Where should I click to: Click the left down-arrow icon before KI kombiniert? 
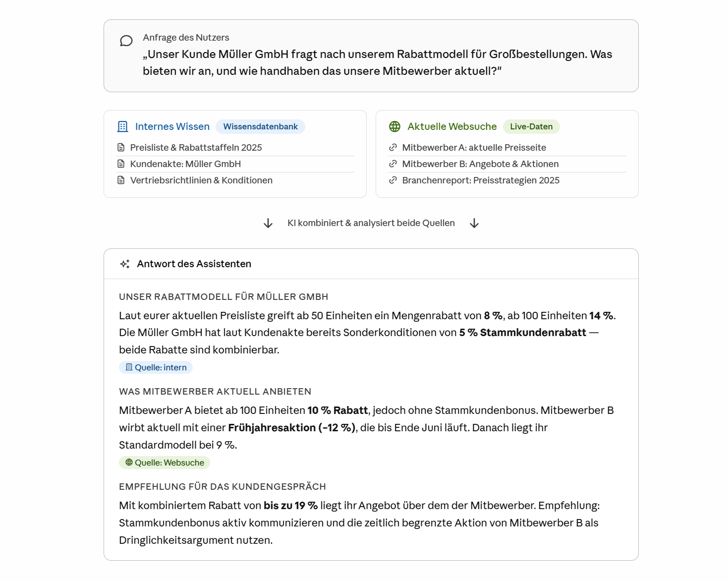(268, 223)
